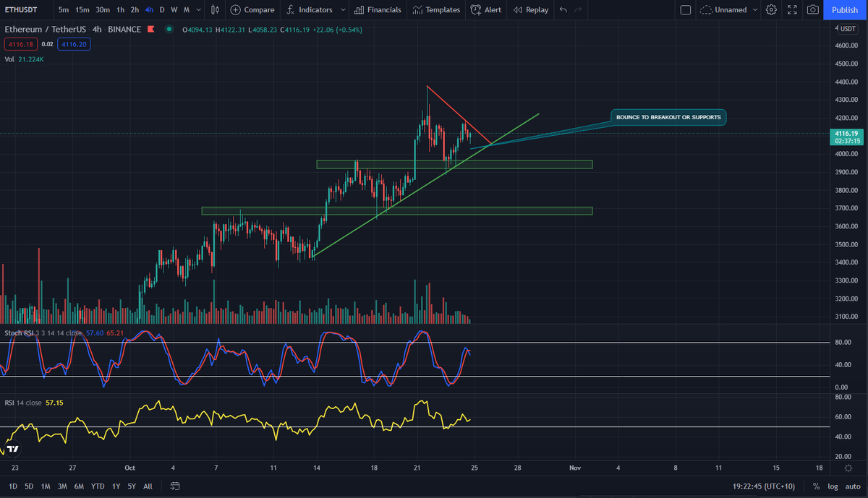The height and width of the screenshot is (498, 868).
Task: Open the Compare symbol dialog
Action: (x=252, y=10)
